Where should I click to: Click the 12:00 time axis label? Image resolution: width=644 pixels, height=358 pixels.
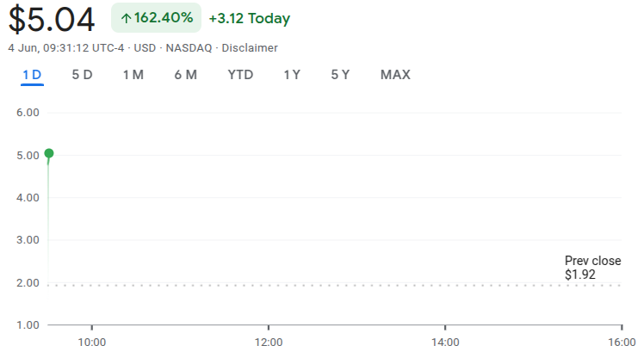click(x=269, y=342)
